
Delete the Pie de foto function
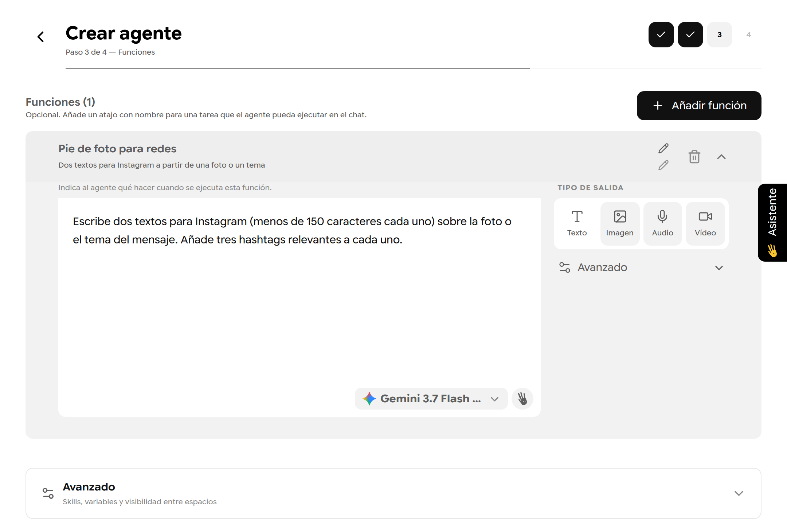(694, 157)
